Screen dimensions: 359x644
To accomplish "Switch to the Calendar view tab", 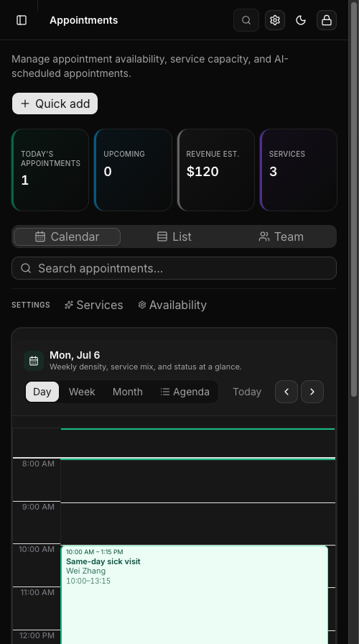I will [67, 236].
